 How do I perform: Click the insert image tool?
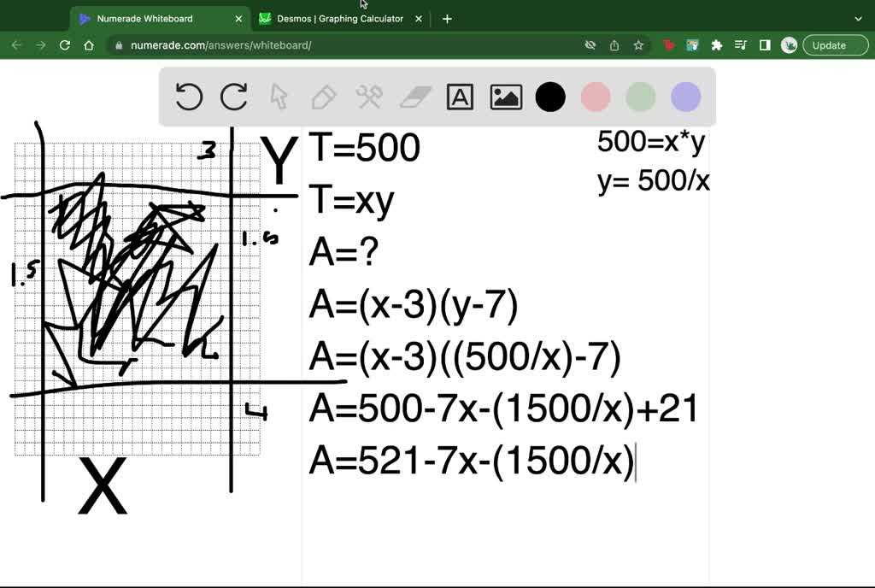(506, 97)
